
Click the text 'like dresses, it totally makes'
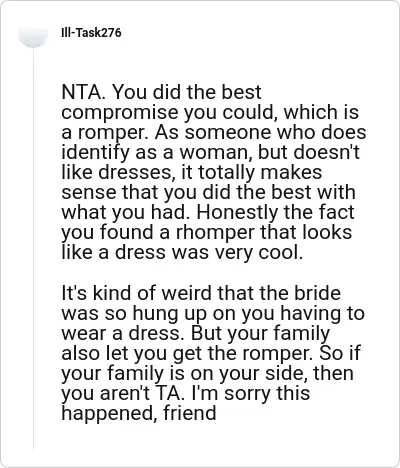pyautogui.click(x=192, y=172)
